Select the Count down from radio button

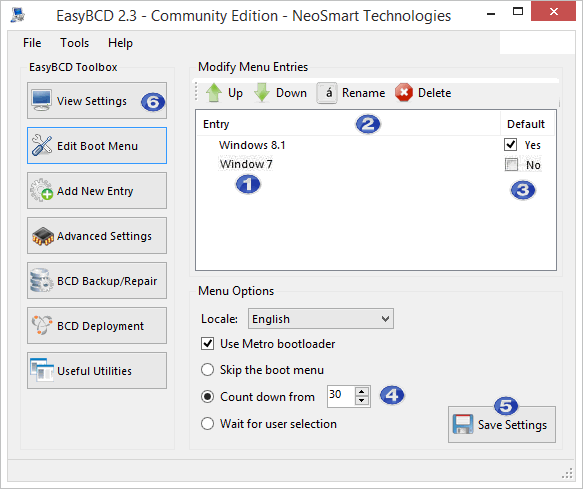(x=207, y=397)
